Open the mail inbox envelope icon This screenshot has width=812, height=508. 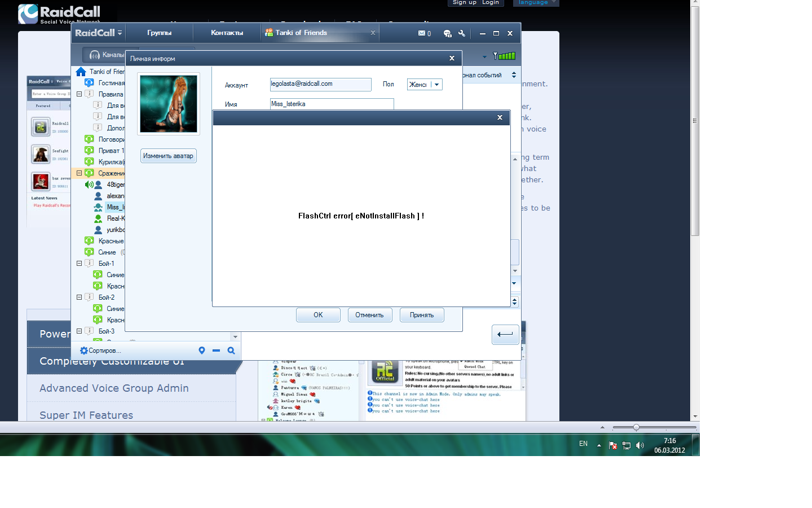[421, 33]
